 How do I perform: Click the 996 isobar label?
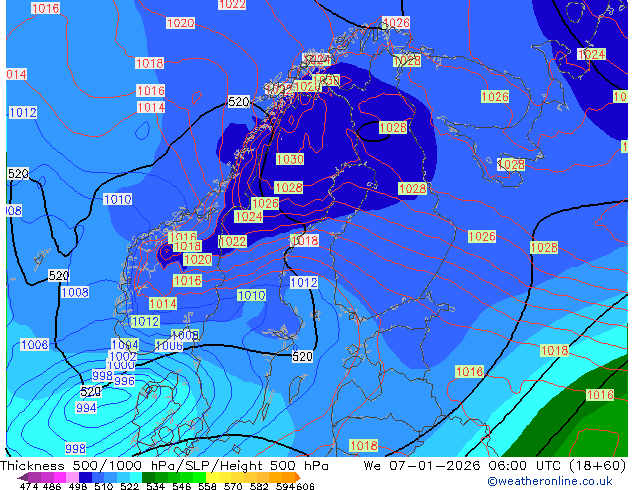(x=124, y=381)
